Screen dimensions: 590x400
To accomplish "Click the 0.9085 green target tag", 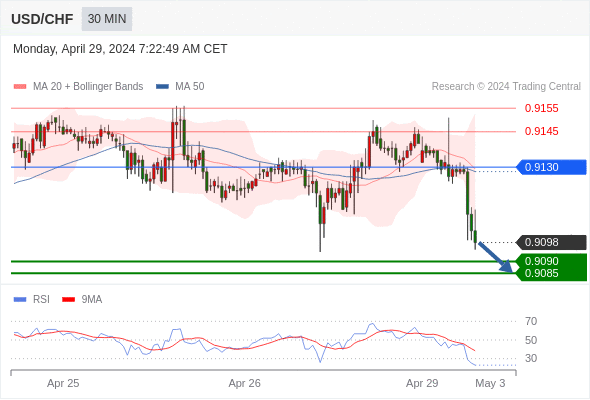I will (551, 274).
